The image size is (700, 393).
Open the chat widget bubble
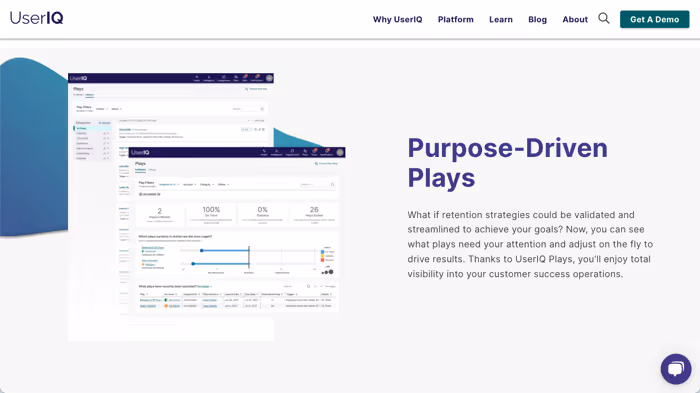[676, 369]
